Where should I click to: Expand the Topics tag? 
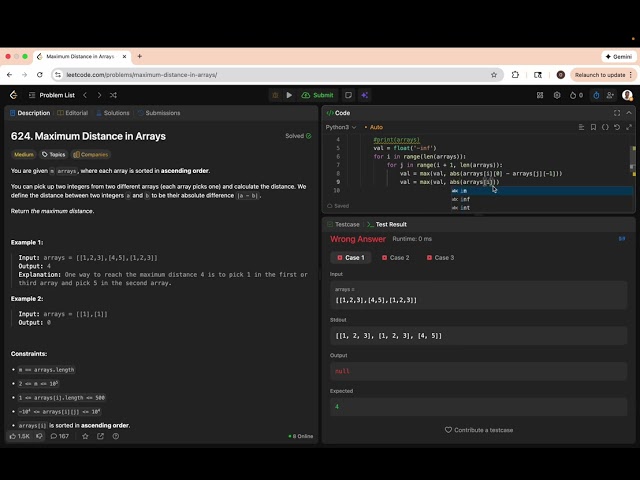click(x=53, y=155)
